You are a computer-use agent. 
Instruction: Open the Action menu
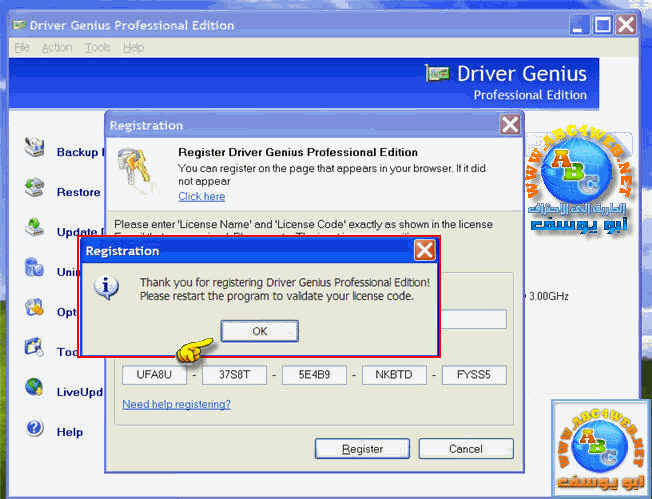click(x=56, y=47)
